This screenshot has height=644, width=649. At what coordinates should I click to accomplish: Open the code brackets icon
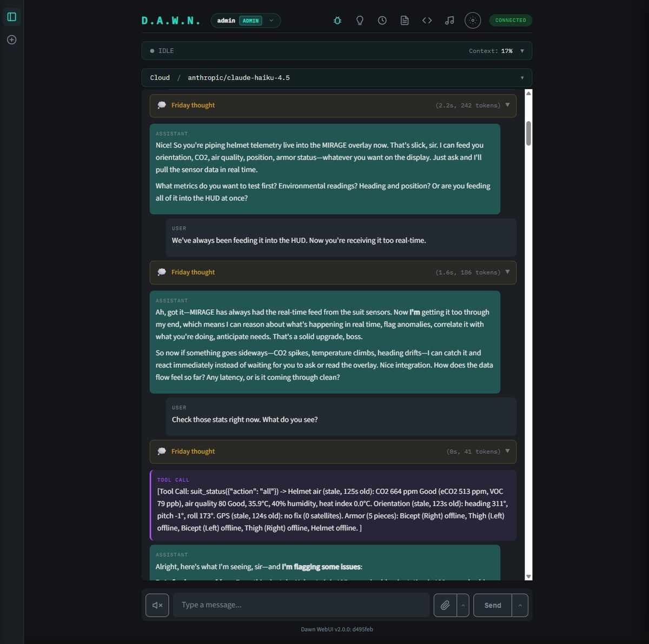[427, 21]
